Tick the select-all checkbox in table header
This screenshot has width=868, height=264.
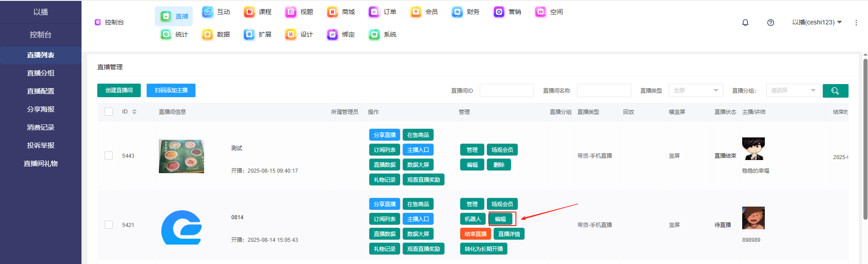(x=109, y=112)
